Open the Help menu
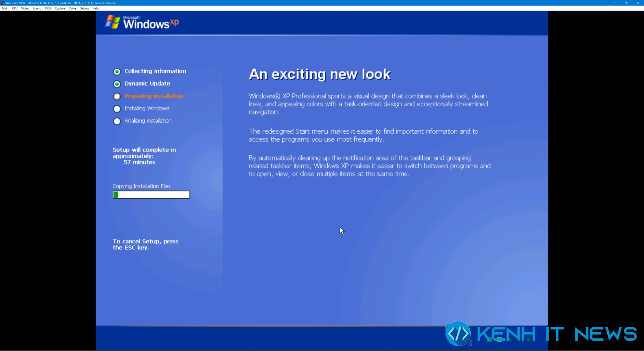The image size is (644, 351). pos(95,8)
